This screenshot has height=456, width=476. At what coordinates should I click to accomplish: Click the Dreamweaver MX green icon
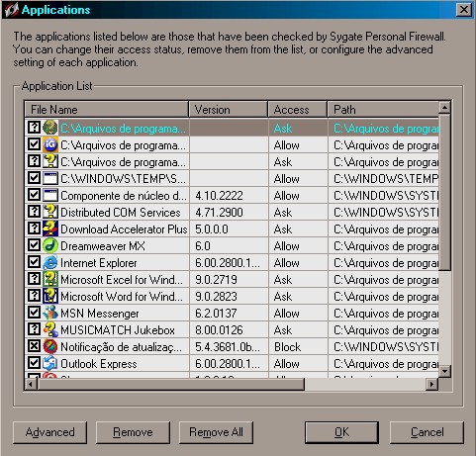[x=50, y=245]
